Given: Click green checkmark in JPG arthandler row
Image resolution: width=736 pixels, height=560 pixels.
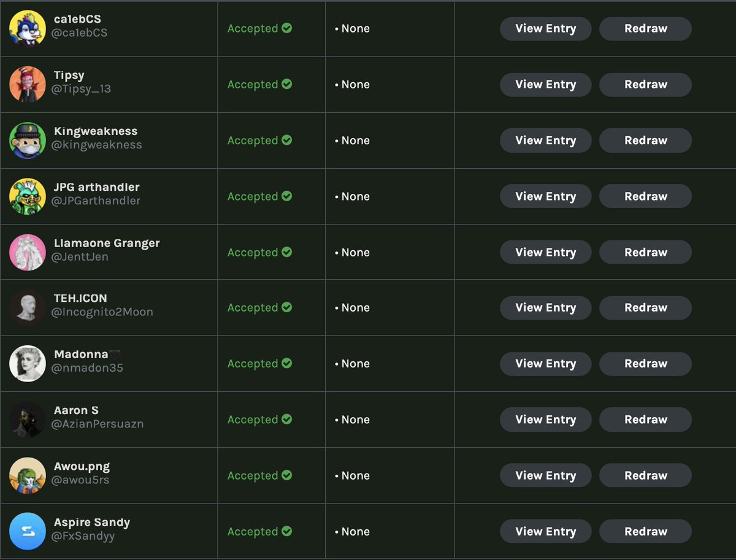Looking at the screenshot, I should (x=286, y=196).
